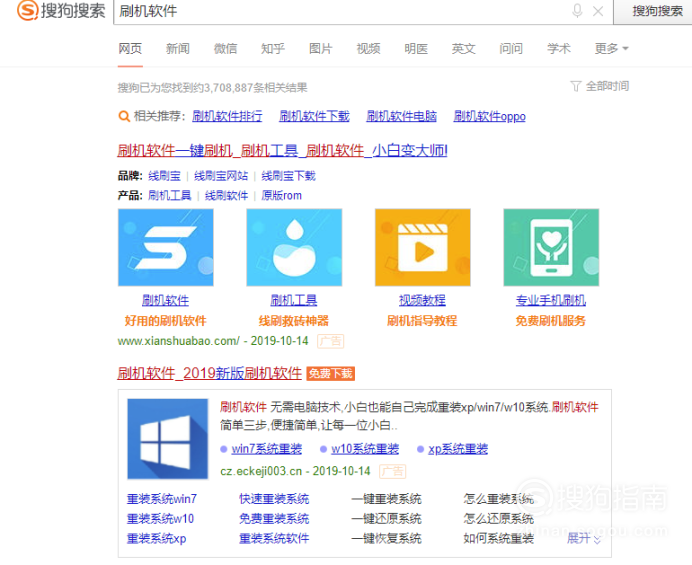Click orange text 刷机指导教程
The image size is (692, 565).
pos(422,321)
